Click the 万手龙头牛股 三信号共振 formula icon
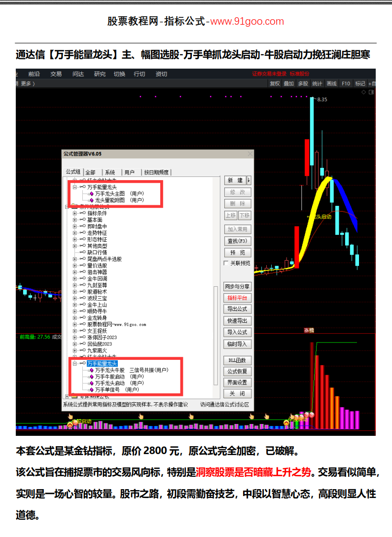Image resolution: width=392 pixels, height=537 pixels. pos(92,370)
